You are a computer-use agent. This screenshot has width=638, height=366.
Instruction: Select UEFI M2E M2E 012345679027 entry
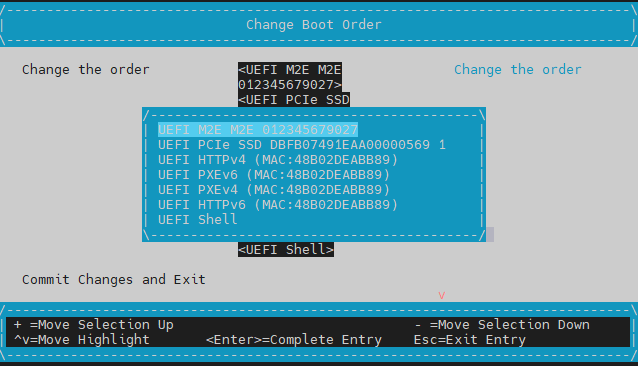coord(258,130)
